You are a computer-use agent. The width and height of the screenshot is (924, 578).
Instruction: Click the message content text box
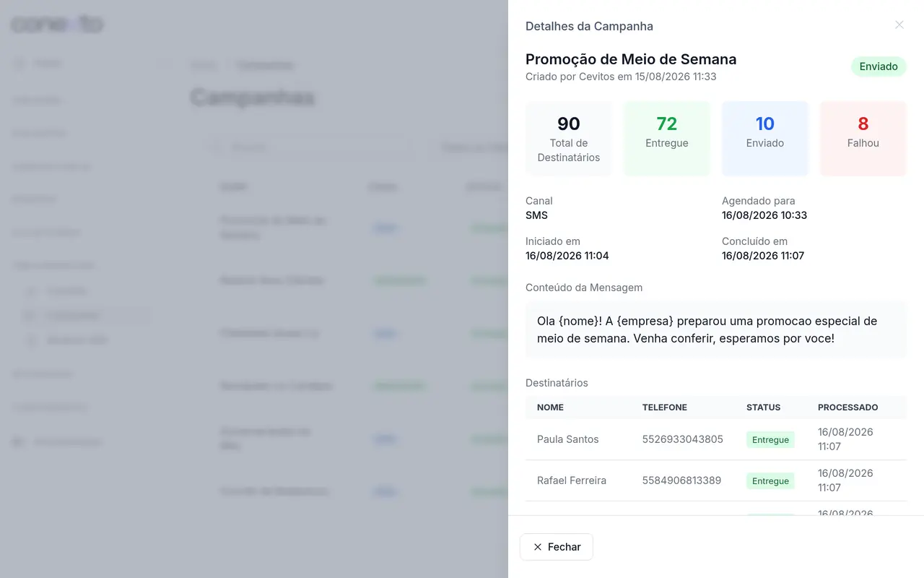[x=716, y=329]
